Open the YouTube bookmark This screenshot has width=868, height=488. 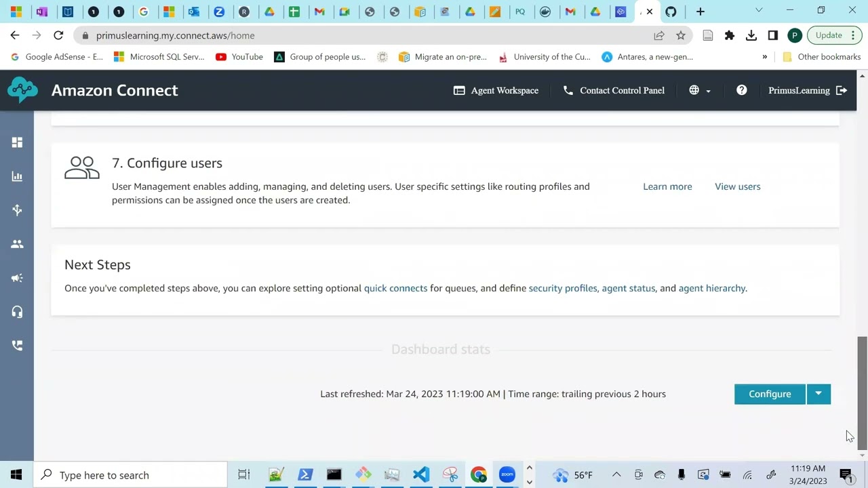[x=239, y=57]
